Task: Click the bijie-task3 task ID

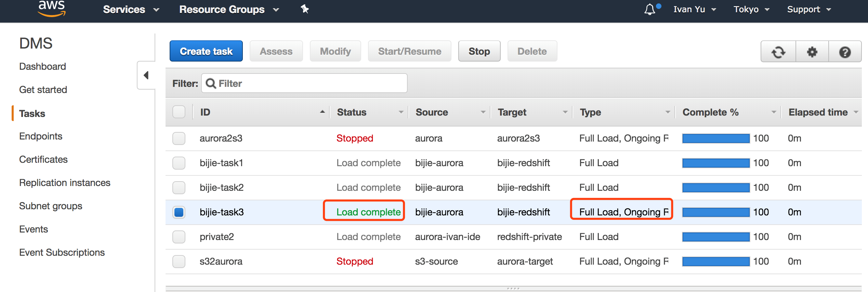Action: click(222, 212)
